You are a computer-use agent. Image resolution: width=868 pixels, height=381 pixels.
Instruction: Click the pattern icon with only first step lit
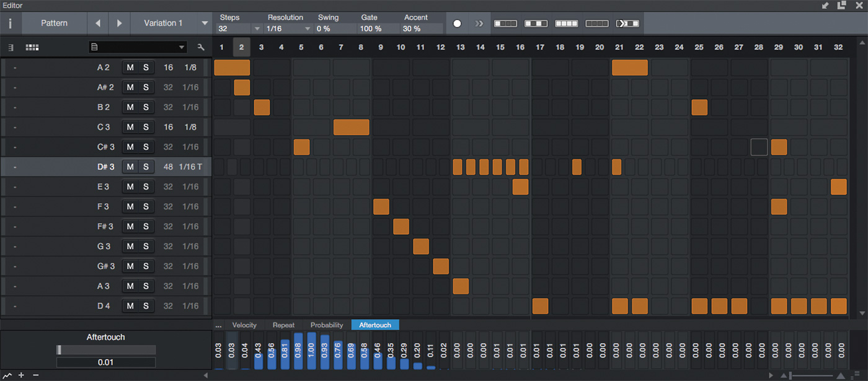(505, 24)
